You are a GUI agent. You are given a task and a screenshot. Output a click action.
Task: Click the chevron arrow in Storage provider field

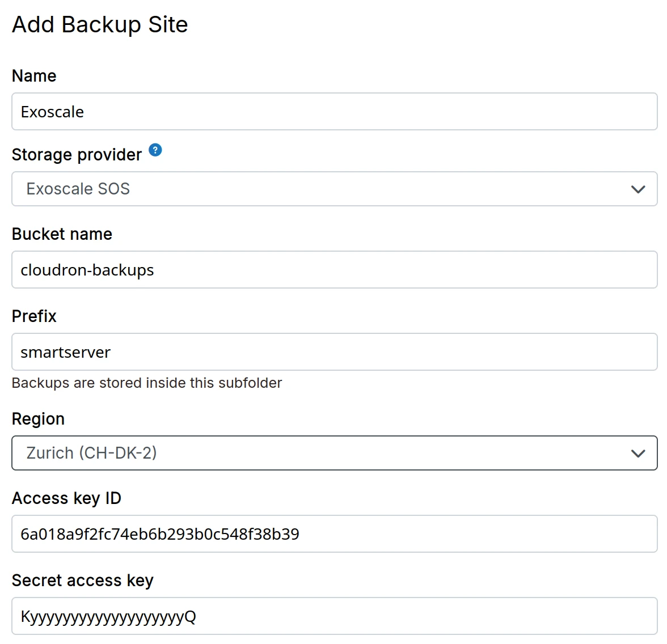click(638, 189)
